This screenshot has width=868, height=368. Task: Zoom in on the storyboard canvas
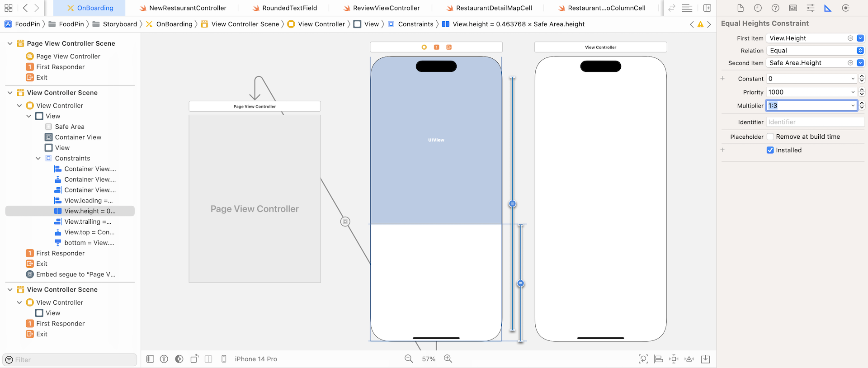click(x=448, y=359)
